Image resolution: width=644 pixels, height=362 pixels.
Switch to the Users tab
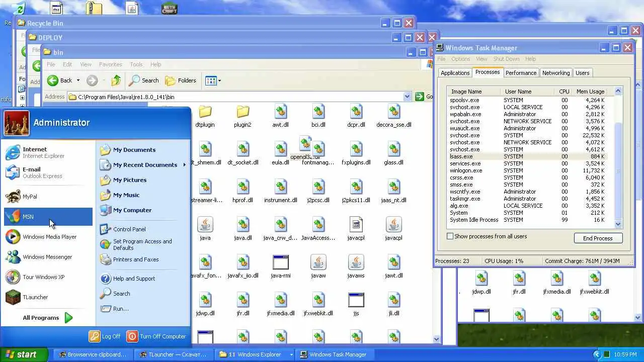coord(582,73)
